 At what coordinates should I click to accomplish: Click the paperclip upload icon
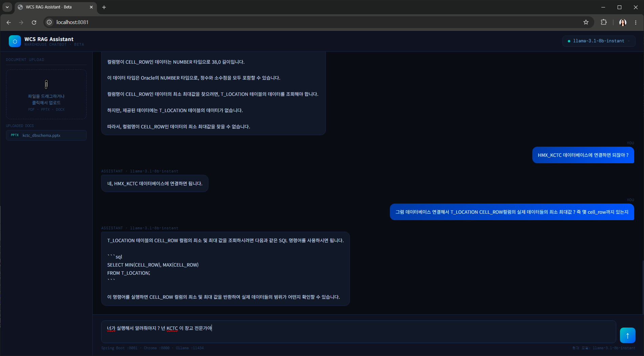46,84
